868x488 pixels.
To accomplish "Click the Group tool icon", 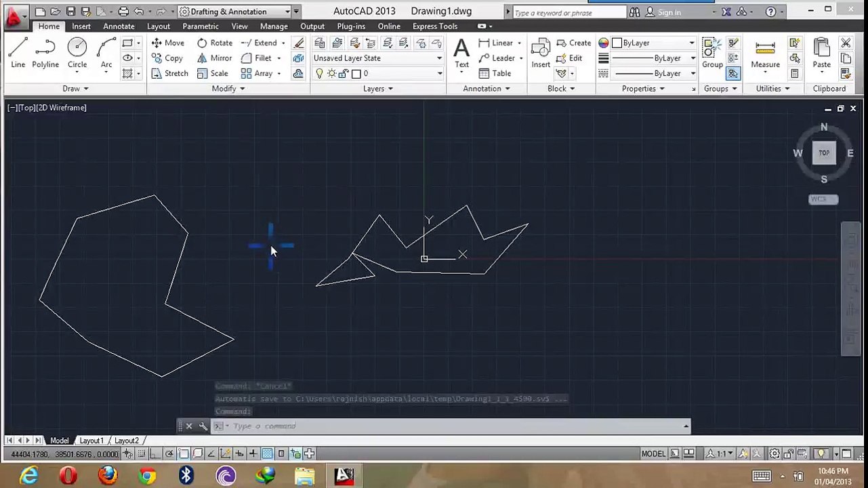I will point(712,53).
